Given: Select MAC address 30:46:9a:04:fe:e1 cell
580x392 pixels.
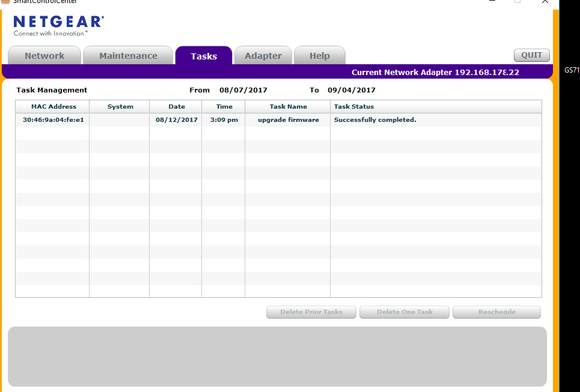Looking at the screenshot, I should [52, 119].
